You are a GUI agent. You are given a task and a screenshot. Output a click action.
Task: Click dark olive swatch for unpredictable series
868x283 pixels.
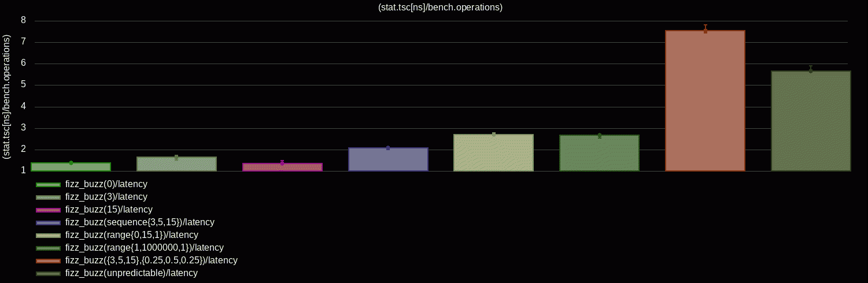48,274
